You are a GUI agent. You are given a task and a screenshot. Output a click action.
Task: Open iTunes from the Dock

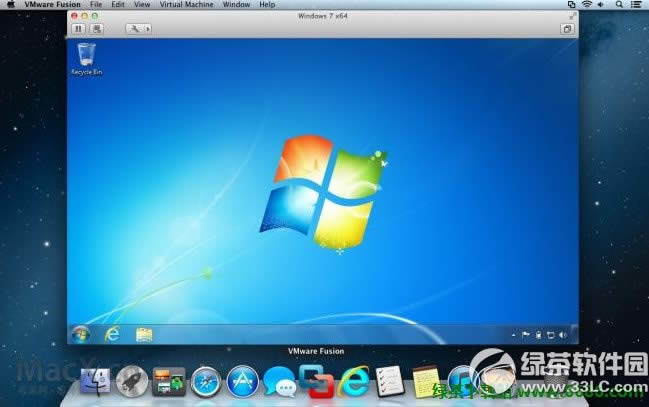462,381
